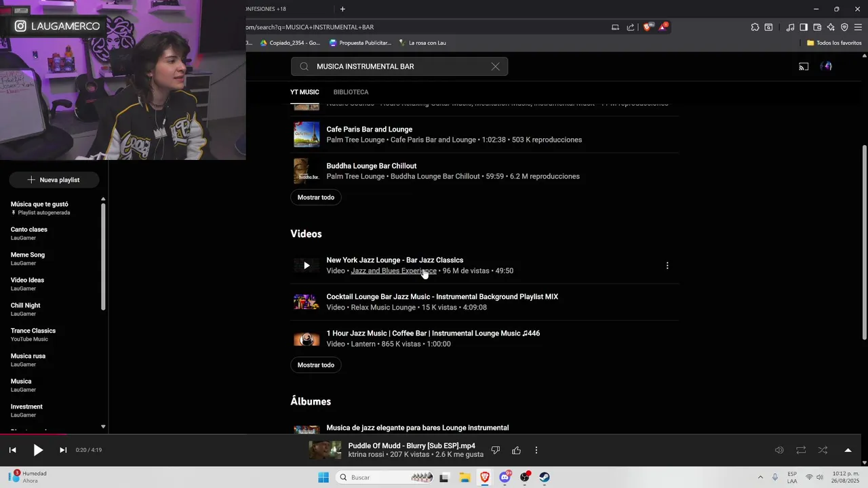Open the Leo AI sparkle icon
The image size is (868, 488).
831,27
